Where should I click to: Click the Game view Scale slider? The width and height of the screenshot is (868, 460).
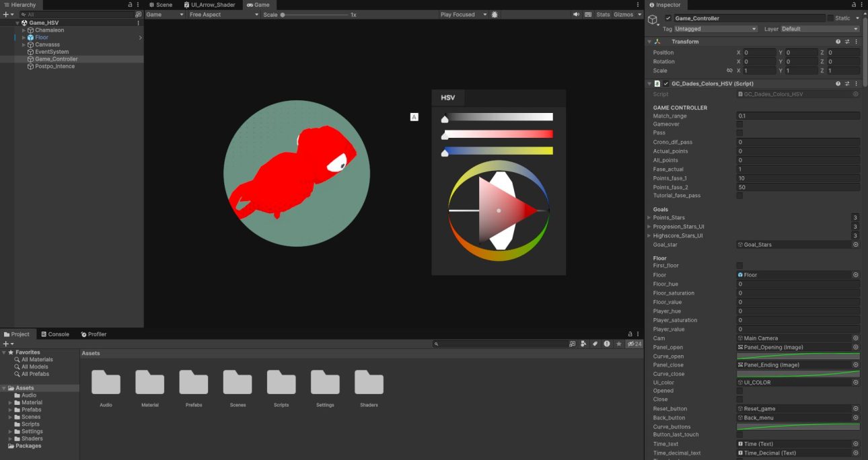coord(314,14)
